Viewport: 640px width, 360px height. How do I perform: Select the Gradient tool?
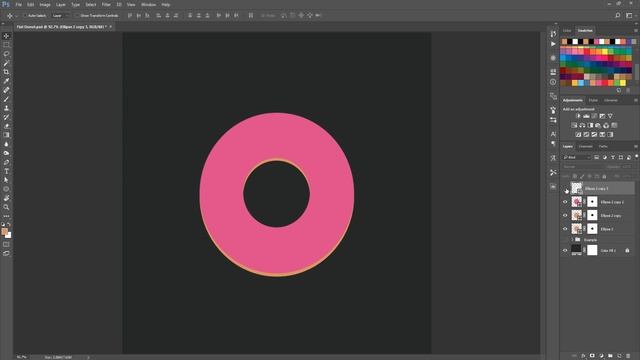(6, 135)
